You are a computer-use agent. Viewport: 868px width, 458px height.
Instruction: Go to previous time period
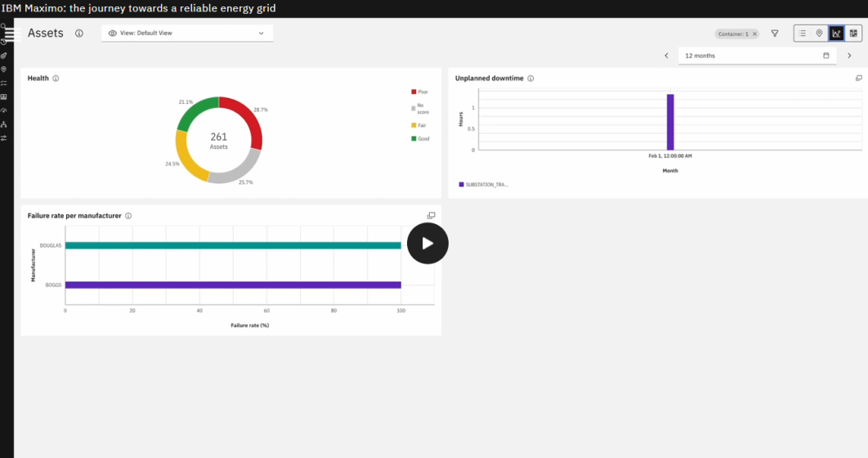[x=666, y=56]
